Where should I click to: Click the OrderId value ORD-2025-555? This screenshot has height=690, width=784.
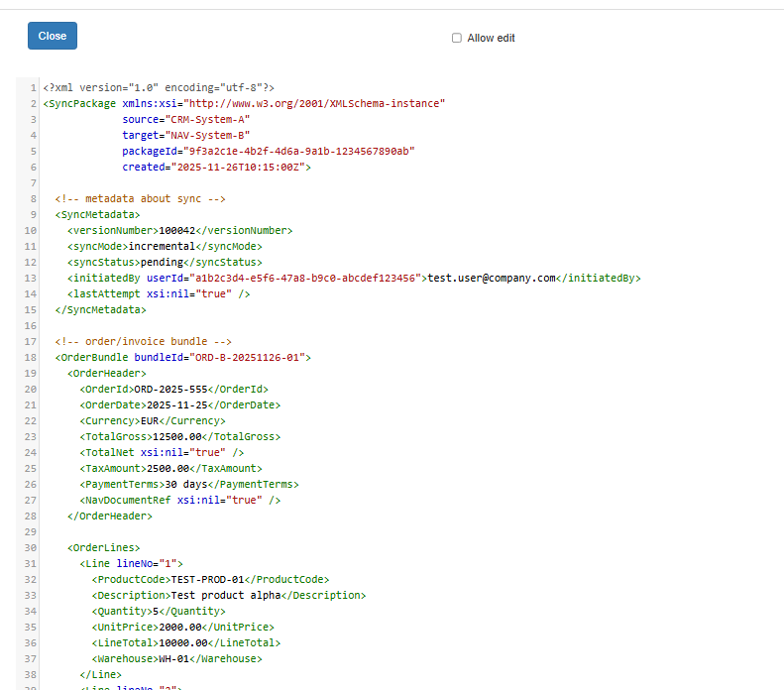pyautogui.click(x=171, y=389)
